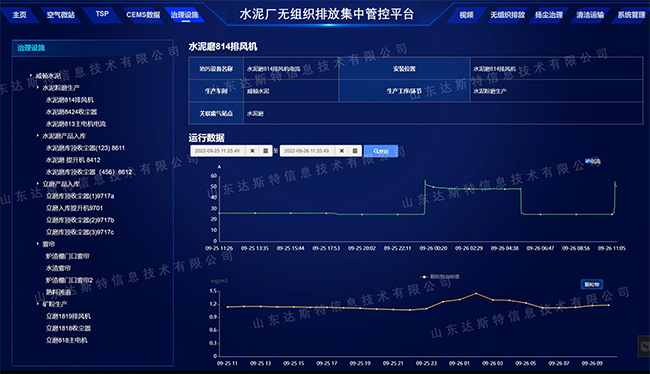Select 水渣雾帘 in tree
This screenshot has height=374, width=650.
coord(58,268)
